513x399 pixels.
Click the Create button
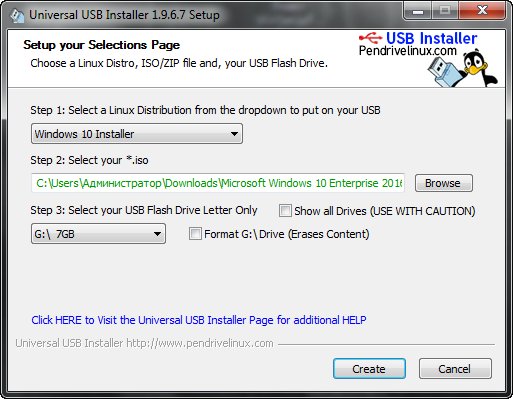369,369
